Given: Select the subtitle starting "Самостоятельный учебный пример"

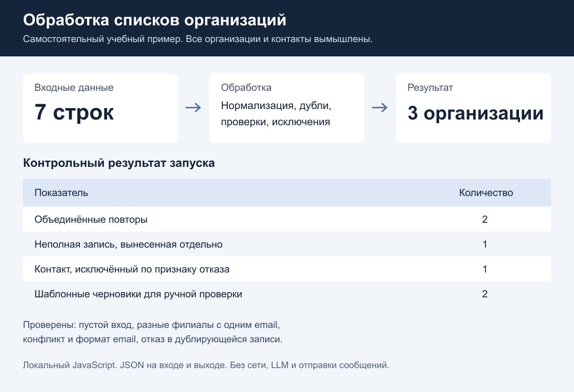Looking at the screenshot, I should point(198,39).
